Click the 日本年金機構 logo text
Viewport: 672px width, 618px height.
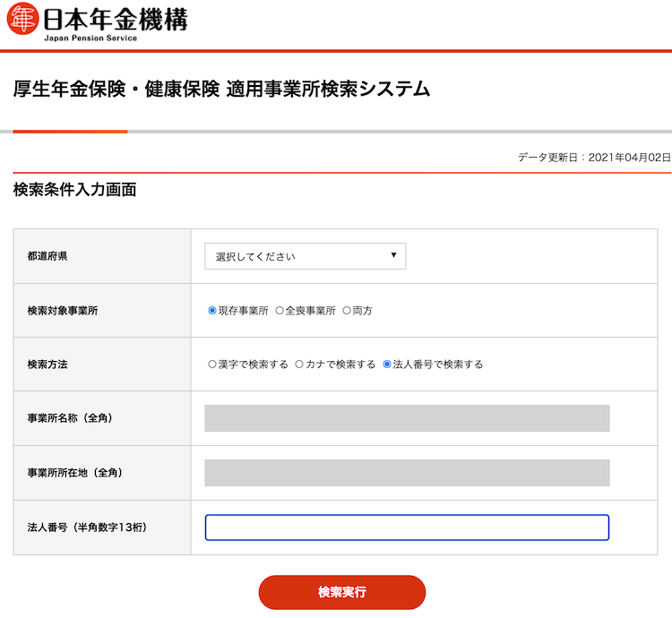pos(116,19)
